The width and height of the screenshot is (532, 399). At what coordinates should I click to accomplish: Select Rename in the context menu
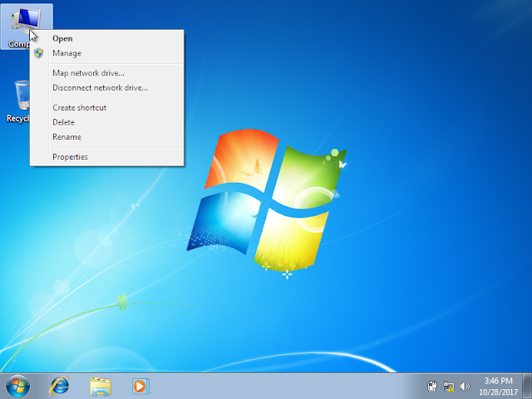point(107,137)
